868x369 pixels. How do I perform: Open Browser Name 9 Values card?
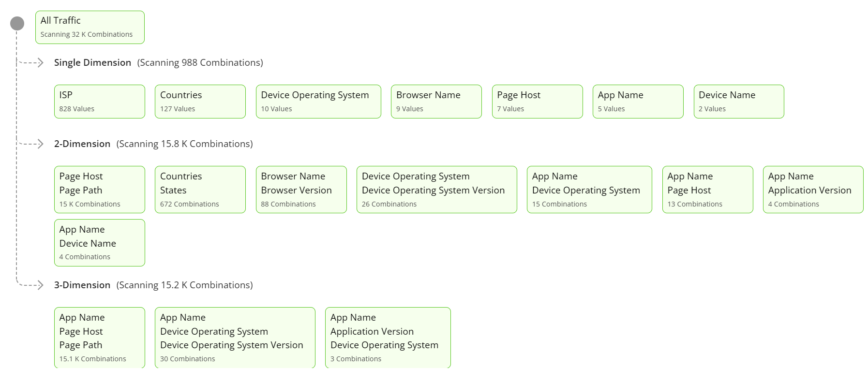click(x=436, y=102)
